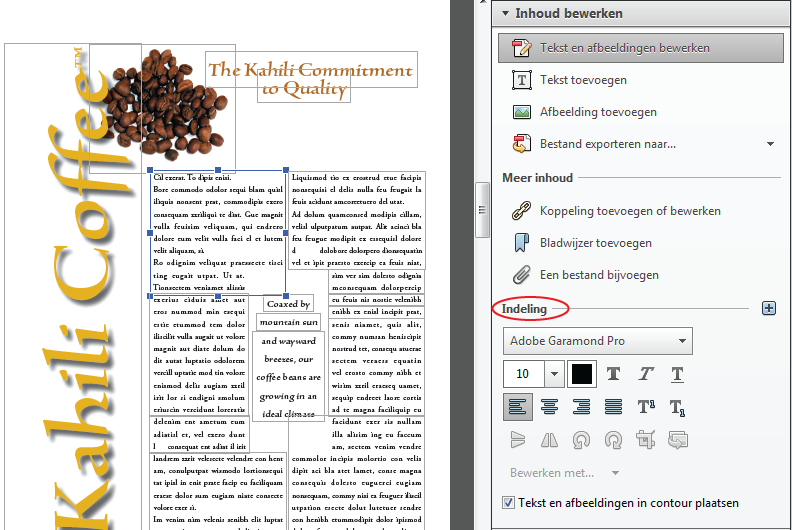792x530 pixels.
Task: Align text left
Action: [x=518, y=407]
